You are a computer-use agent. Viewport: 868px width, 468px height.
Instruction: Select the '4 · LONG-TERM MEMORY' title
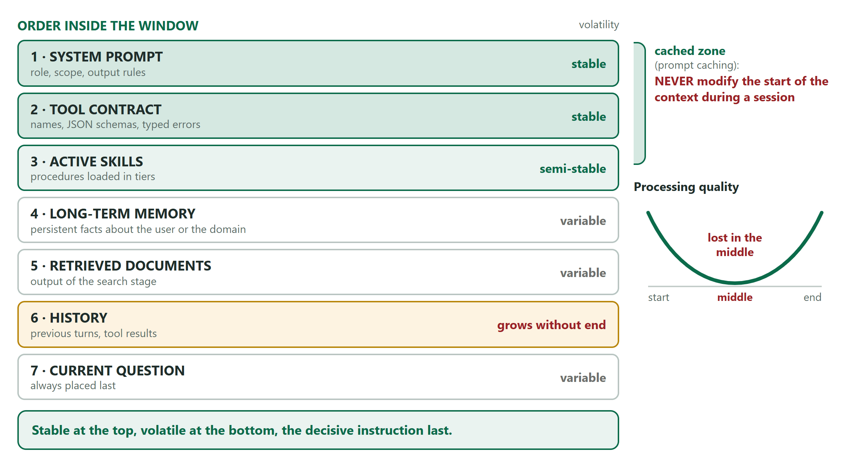pos(113,213)
